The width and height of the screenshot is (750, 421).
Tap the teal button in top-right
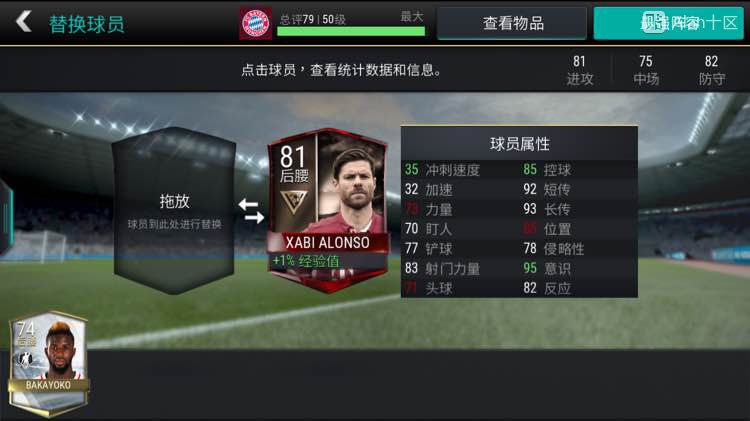pos(669,23)
